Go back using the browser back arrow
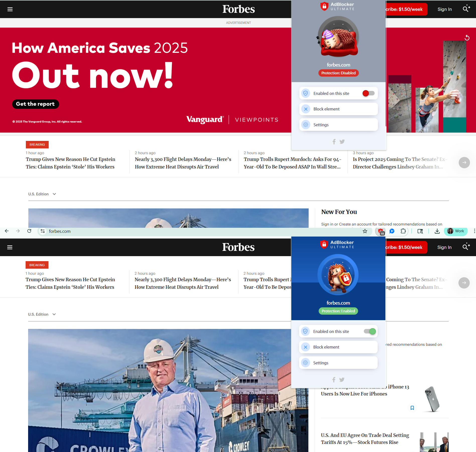Image resolution: width=476 pixels, height=452 pixels. pyautogui.click(x=7, y=231)
